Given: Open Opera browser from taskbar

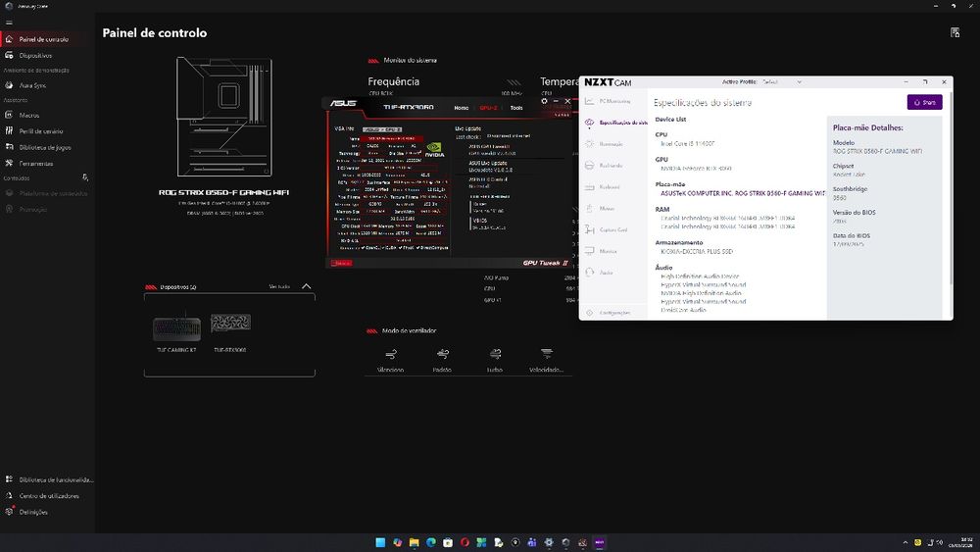Looking at the screenshot, I should (465, 542).
